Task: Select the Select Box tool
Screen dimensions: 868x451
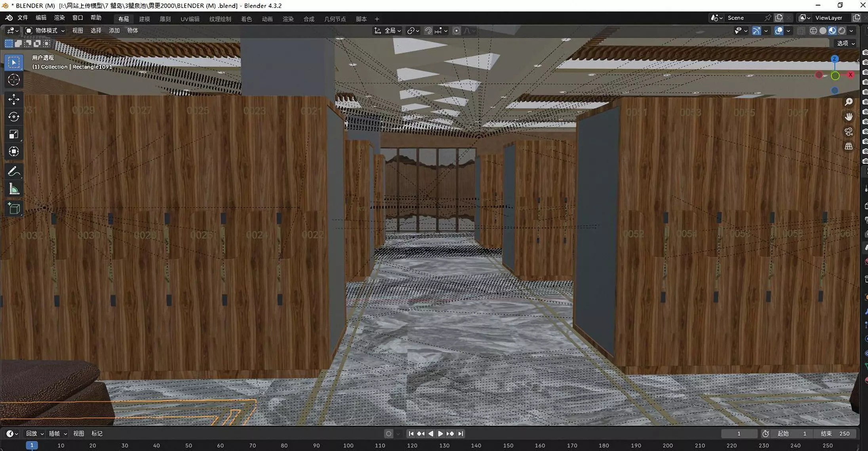Action: tap(14, 63)
